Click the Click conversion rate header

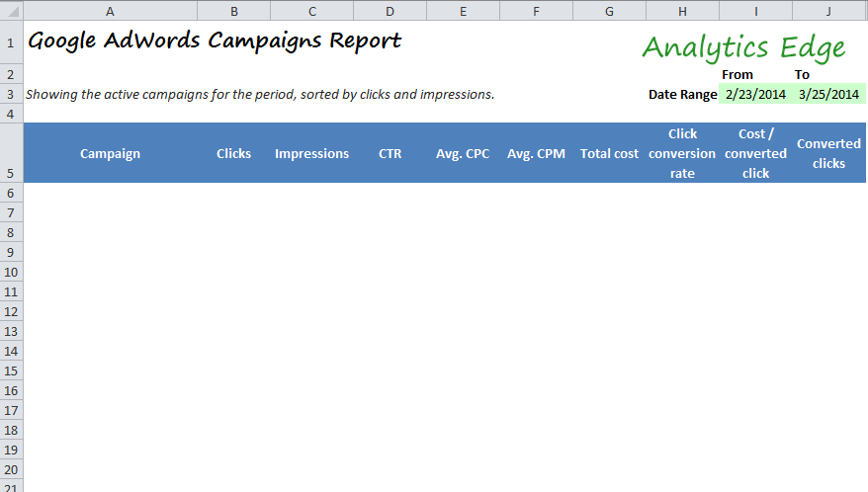682,153
